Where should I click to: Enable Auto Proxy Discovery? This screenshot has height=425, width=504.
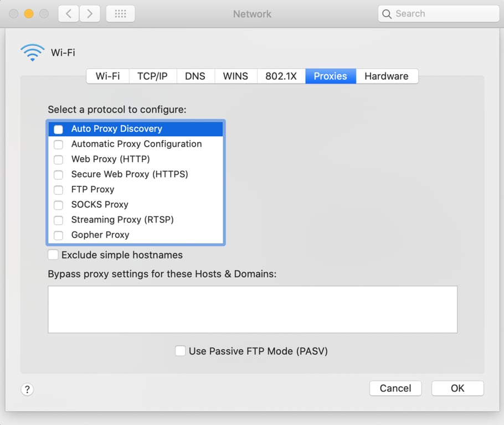pos(58,129)
